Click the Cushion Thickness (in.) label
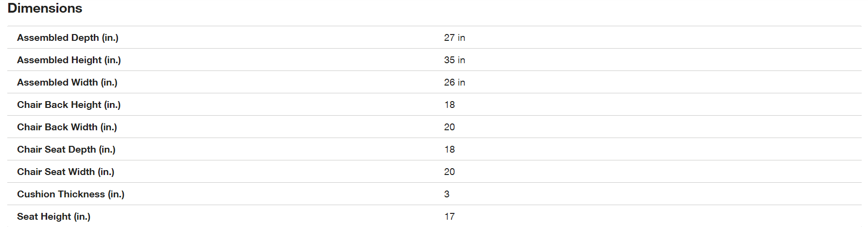 [70, 194]
